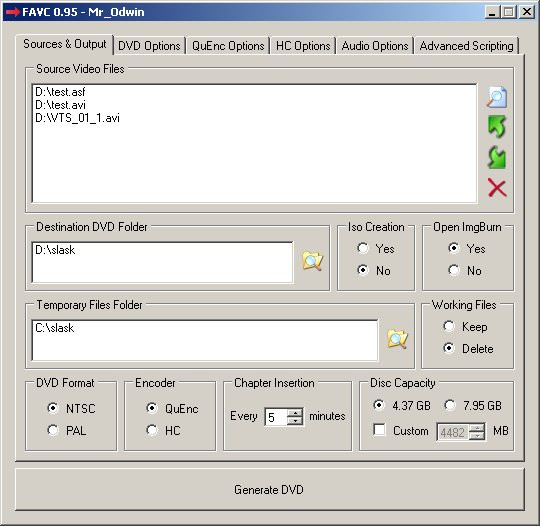Enable the Custom disc capacity checkbox
This screenshot has height=526, width=540.
tap(379, 430)
